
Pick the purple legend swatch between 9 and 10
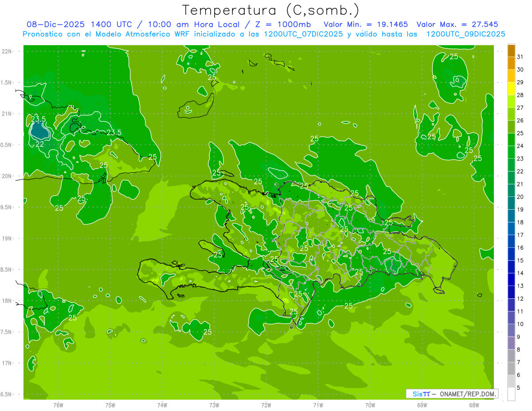pos(511,331)
